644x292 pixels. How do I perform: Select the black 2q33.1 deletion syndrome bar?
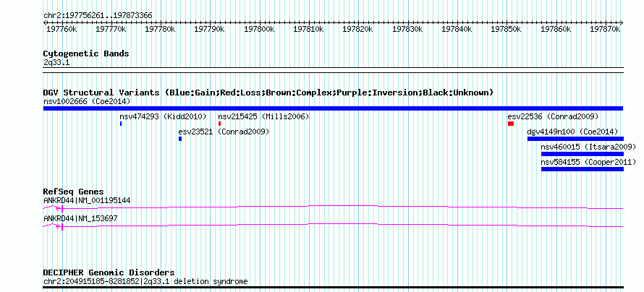(333, 287)
